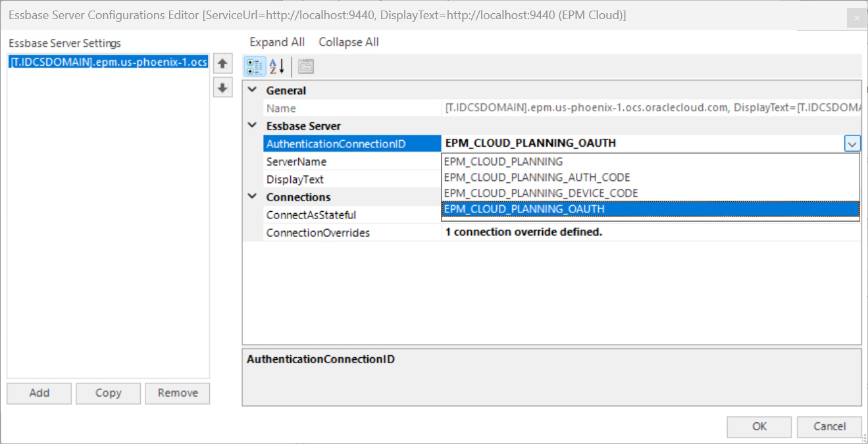Click the '1 connection override defined.' value
This screenshot has width=868, height=444.
(524, 232)
